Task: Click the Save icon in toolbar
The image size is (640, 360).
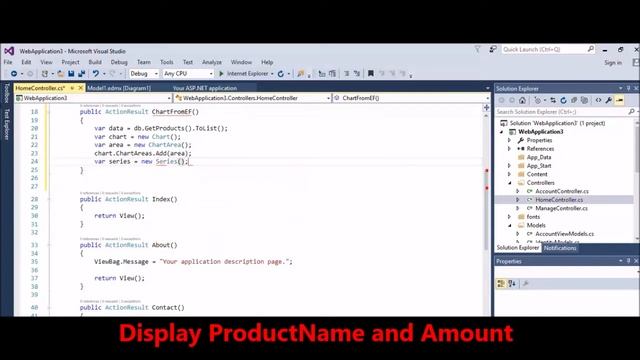Action: (71, 74)
